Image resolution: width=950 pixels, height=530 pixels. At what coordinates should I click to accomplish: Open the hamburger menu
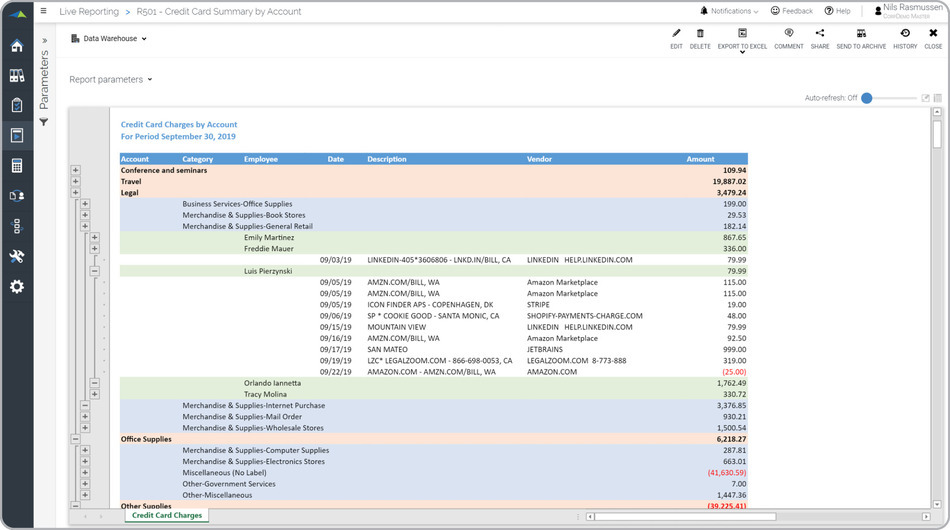[x=43, y=11]
